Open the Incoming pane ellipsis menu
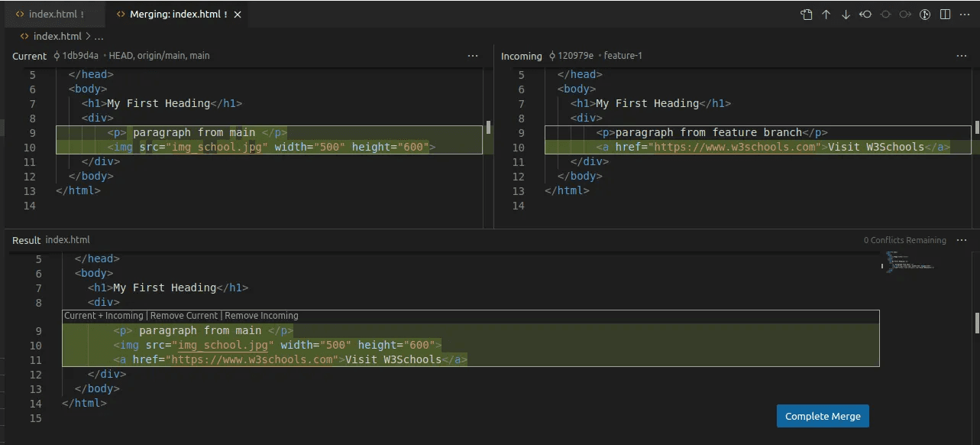This screenshot has width=980, height=445. pyautogui.click(x=962, y=56)
